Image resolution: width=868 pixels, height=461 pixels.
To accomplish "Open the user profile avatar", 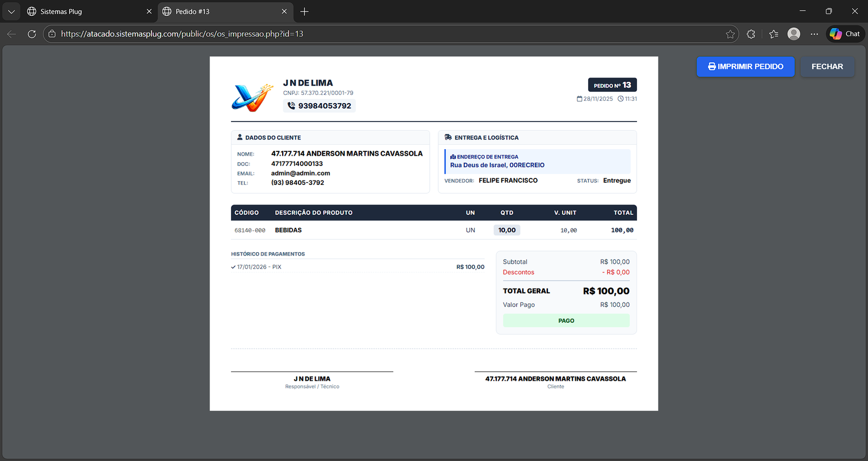I will pyautogui.click(x=794, y=34).
